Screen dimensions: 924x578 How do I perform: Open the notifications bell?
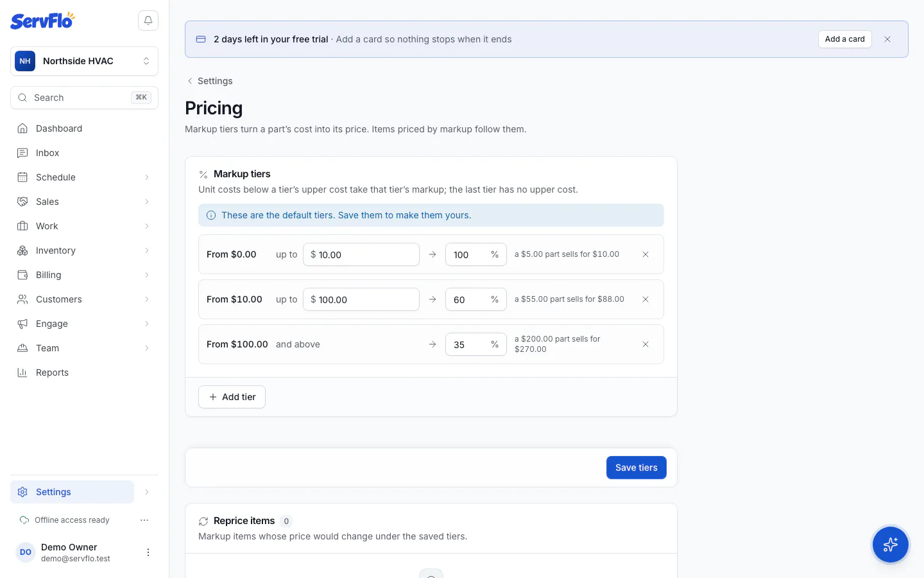148,21
